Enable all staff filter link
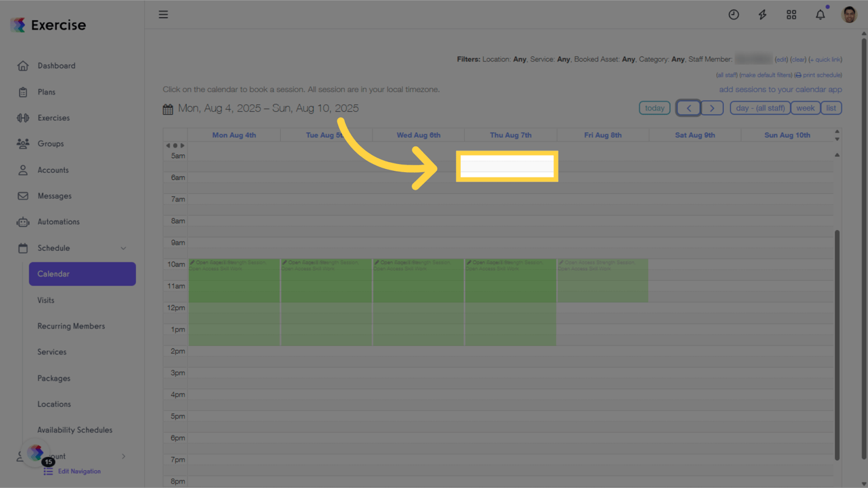Screen dimensions: 868x488 726,74
